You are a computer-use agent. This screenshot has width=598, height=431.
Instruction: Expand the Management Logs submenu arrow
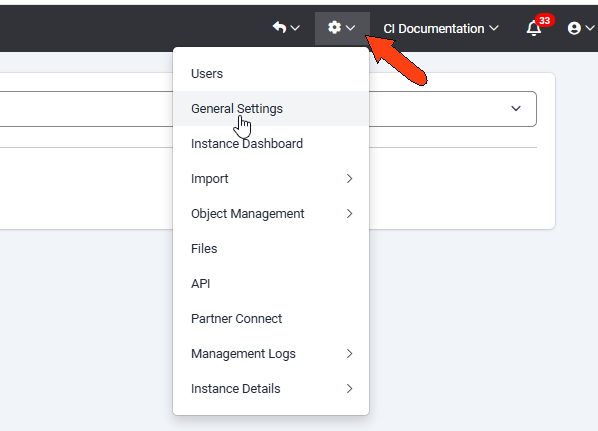click(x=349, y=354)
